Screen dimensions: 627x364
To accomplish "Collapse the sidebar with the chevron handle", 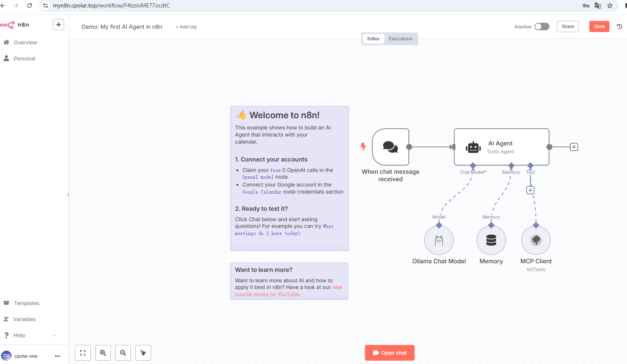I will tap(68, 195).
